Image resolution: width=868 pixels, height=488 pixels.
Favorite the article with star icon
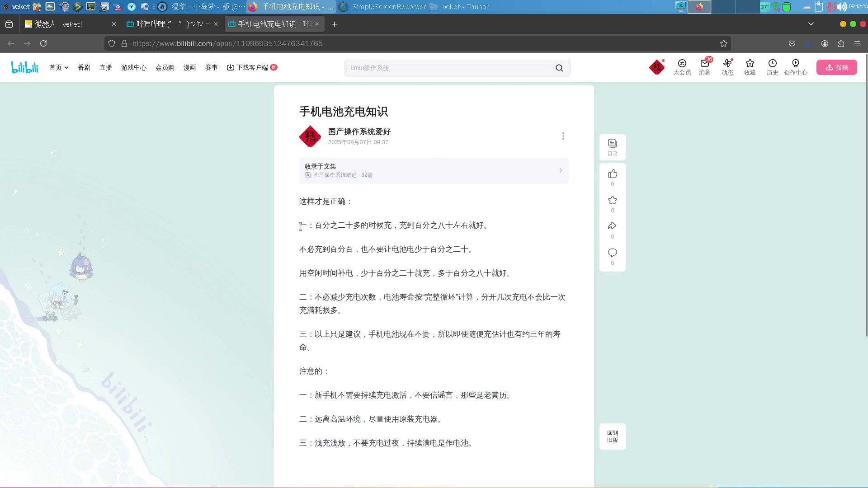[612, 200]
